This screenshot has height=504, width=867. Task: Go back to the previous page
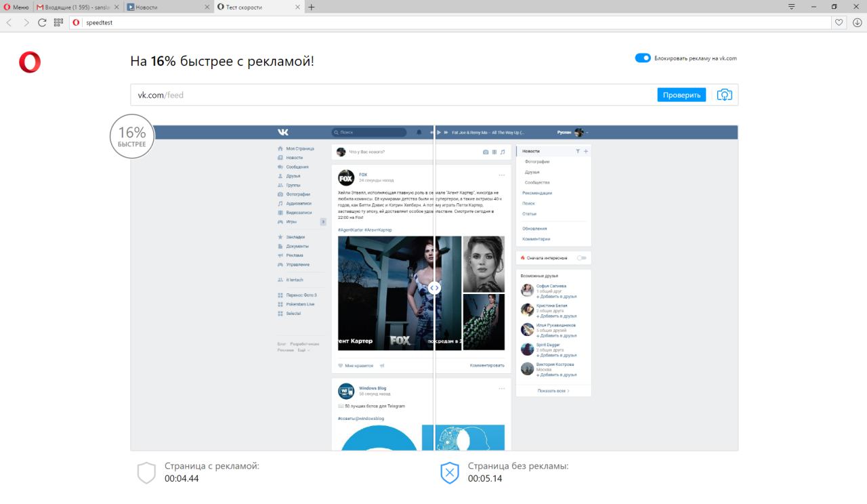coord(9,22)
